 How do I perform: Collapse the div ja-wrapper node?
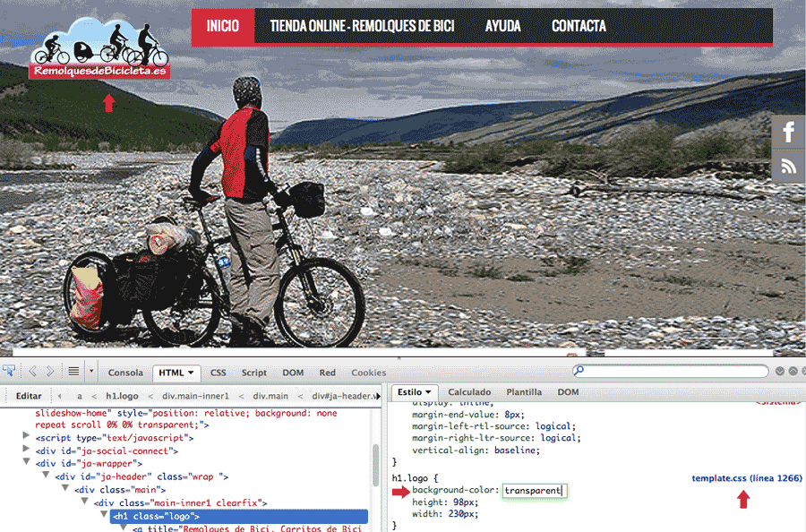pos(26,461)
